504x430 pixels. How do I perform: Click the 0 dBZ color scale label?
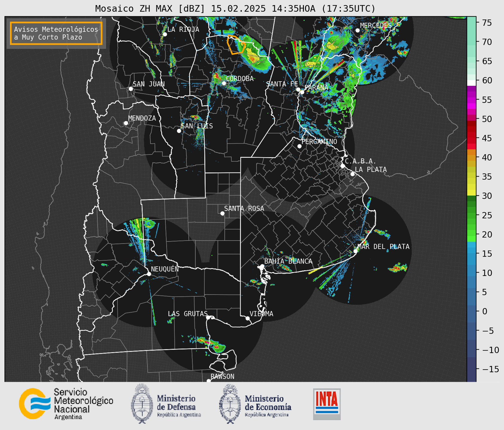(x=484, y=311)
